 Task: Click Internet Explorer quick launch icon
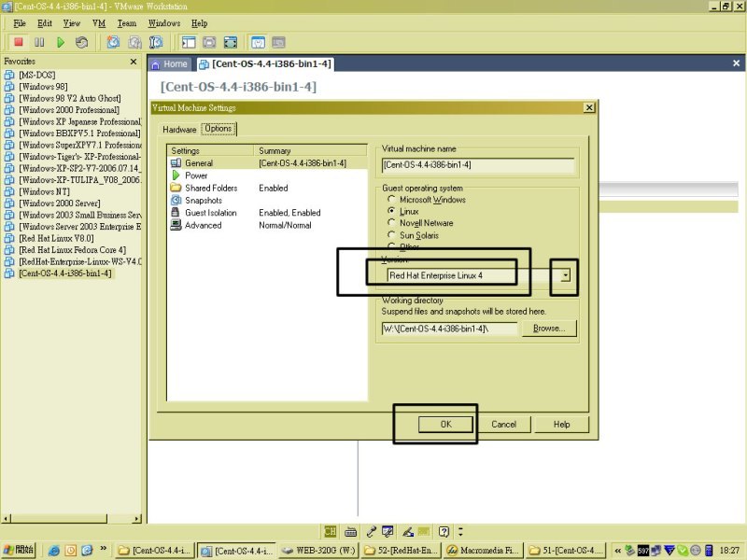coord(54,551)
